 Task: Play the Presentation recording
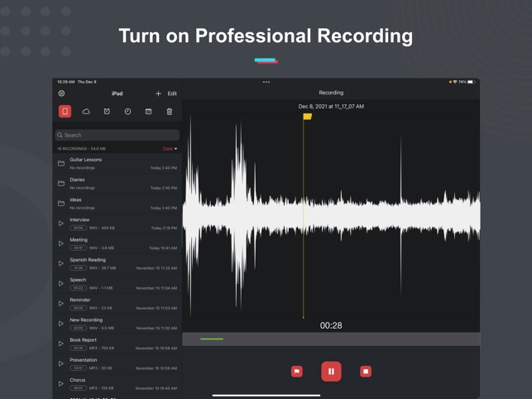[61, 363]
